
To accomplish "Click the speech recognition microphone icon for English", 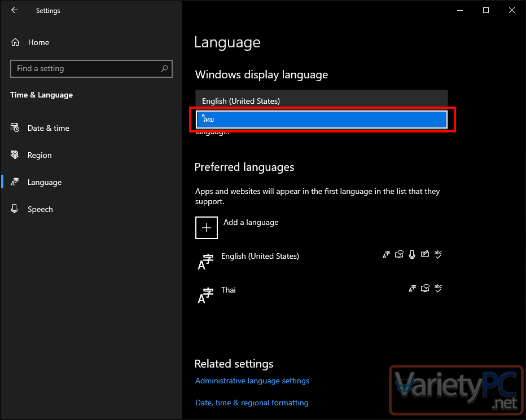I will pos(412,254).
